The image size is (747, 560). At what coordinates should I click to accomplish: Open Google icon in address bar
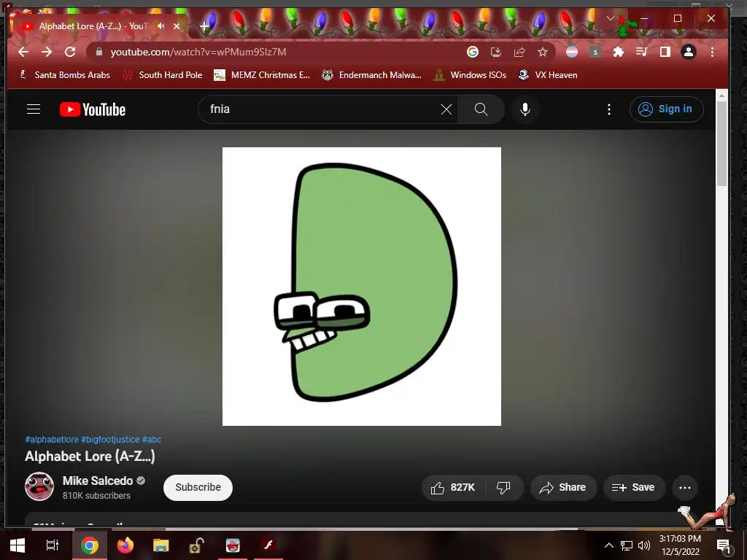point(472,52)
